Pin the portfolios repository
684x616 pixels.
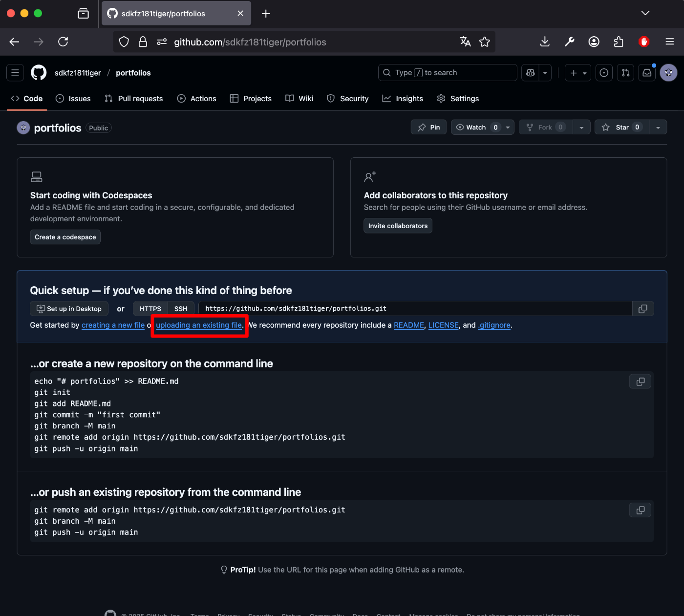point(428,127)
